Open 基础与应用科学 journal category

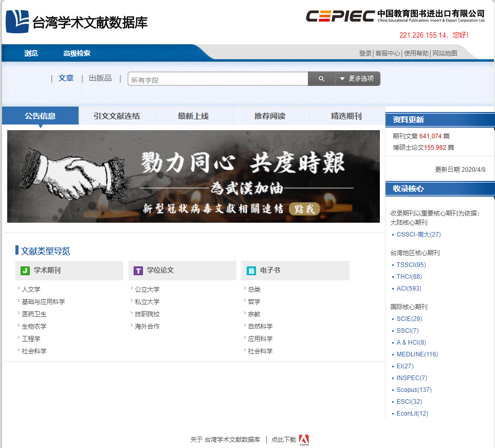tap(43, 302)
